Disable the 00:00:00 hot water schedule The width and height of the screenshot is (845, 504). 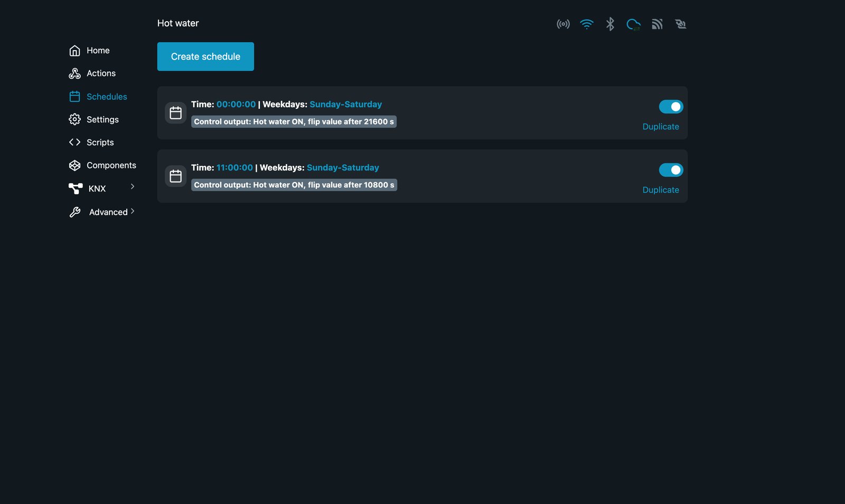[671, 107]
